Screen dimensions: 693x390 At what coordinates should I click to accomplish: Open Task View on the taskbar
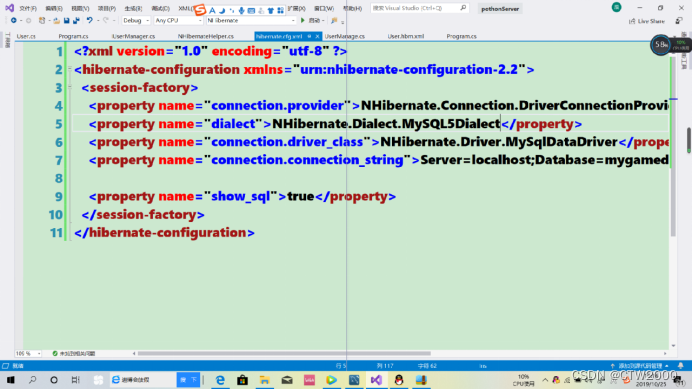76,380
